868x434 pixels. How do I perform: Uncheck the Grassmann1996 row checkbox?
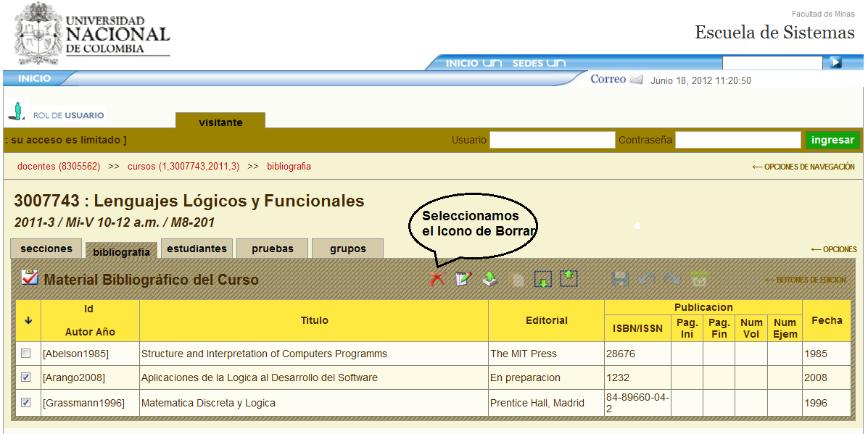[26, 403]
